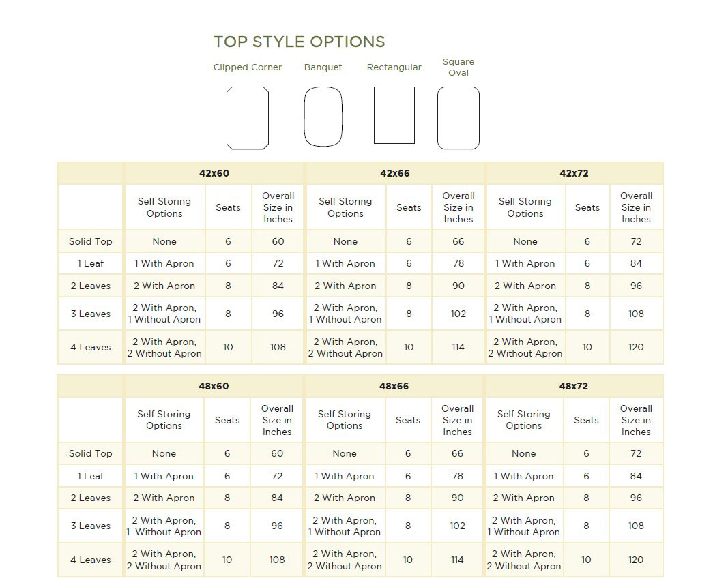Click '2 With Apron, 1 Without Apron' under 48x72
The image size is (728, 585).
(524, 526)
